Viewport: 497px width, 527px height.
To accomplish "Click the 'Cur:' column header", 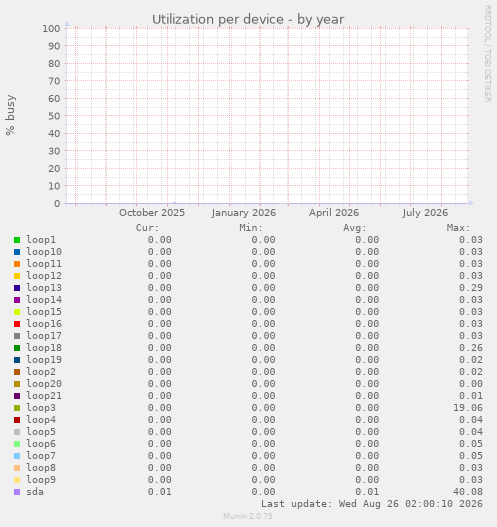I will pos(147,228).
